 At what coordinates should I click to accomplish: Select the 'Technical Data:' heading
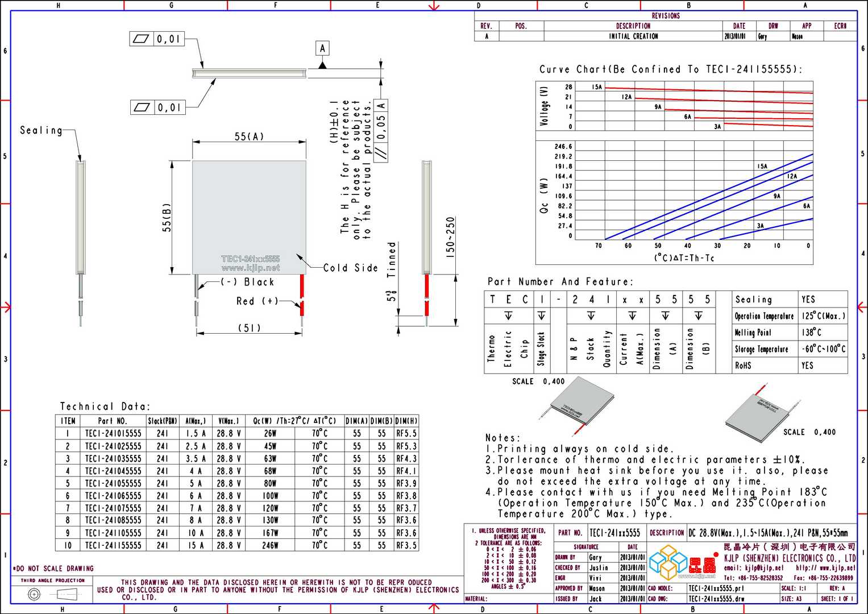click(x=105, y=406)
